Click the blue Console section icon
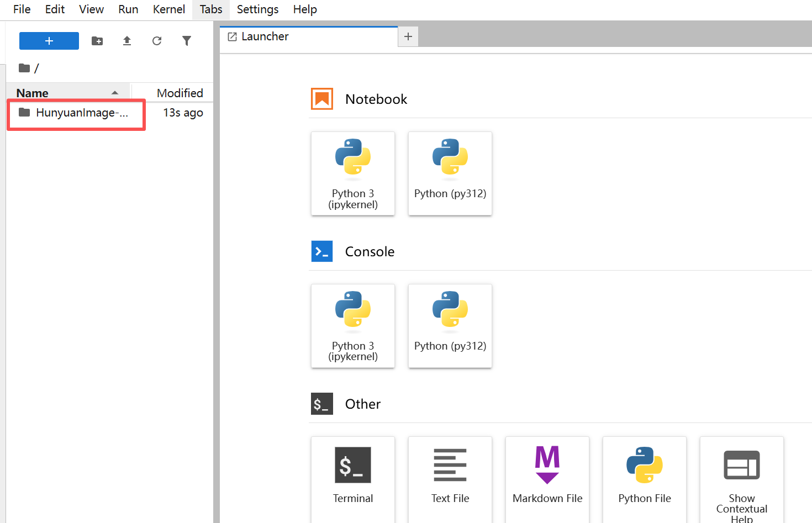Image resolution: width=812 pixels, height=523 pixels. click(x=322, y=251)
